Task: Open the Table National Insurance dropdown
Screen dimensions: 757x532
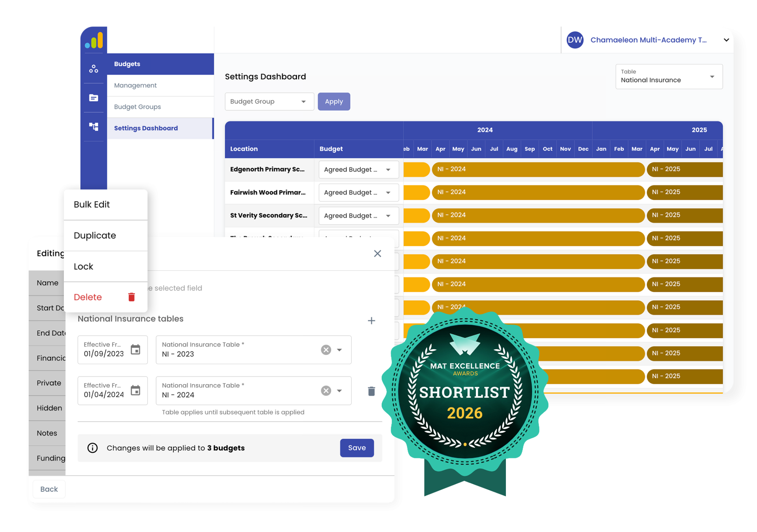Action: [669, 76]
